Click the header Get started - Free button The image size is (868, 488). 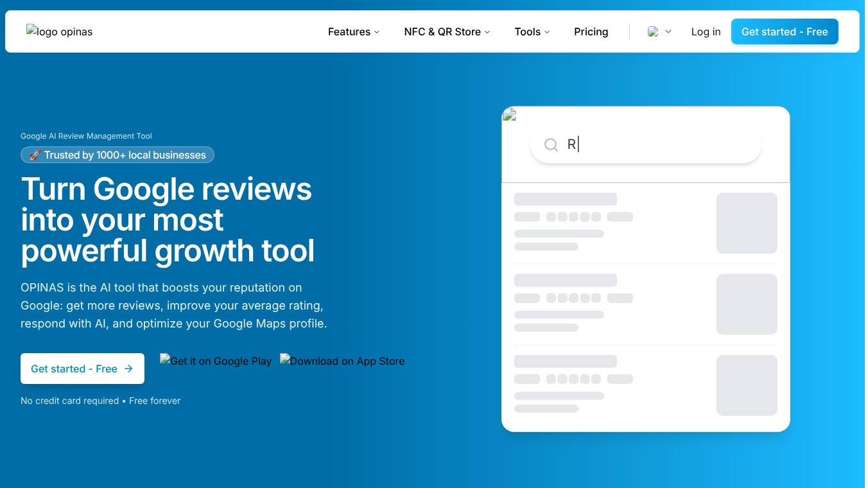[785, 31]
